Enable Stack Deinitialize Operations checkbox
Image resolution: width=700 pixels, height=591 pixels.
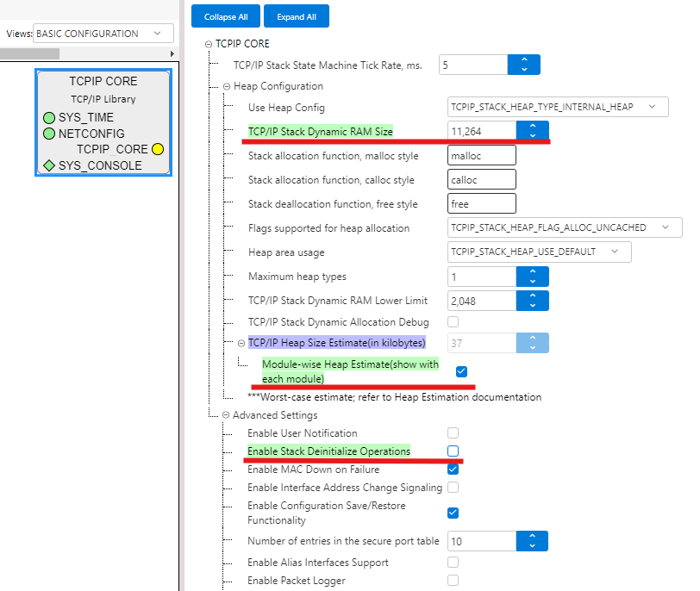(x=453, y=451)
